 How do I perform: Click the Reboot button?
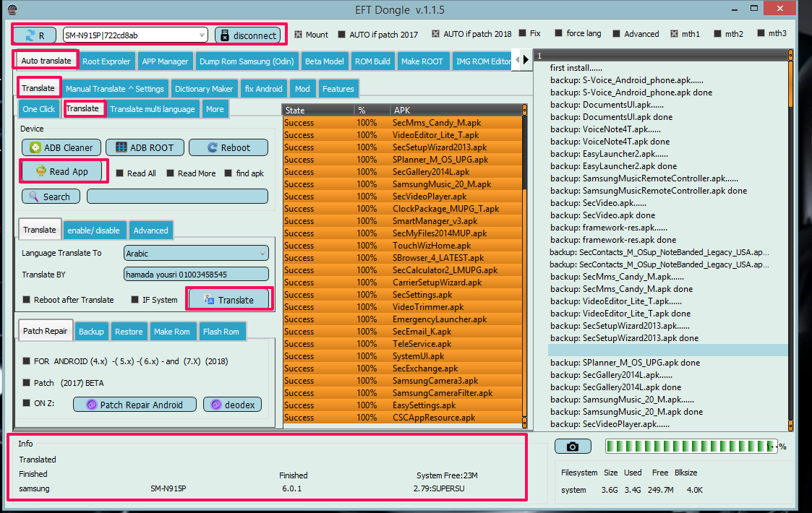(228, 147)
